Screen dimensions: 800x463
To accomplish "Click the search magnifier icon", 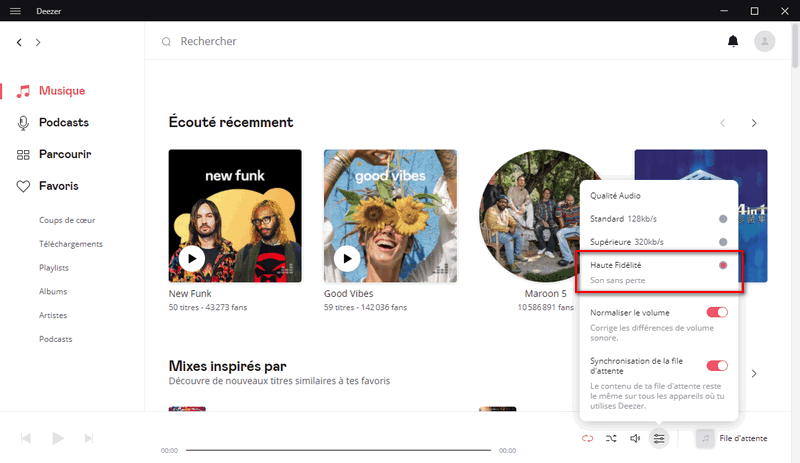I will click(166, 42).
